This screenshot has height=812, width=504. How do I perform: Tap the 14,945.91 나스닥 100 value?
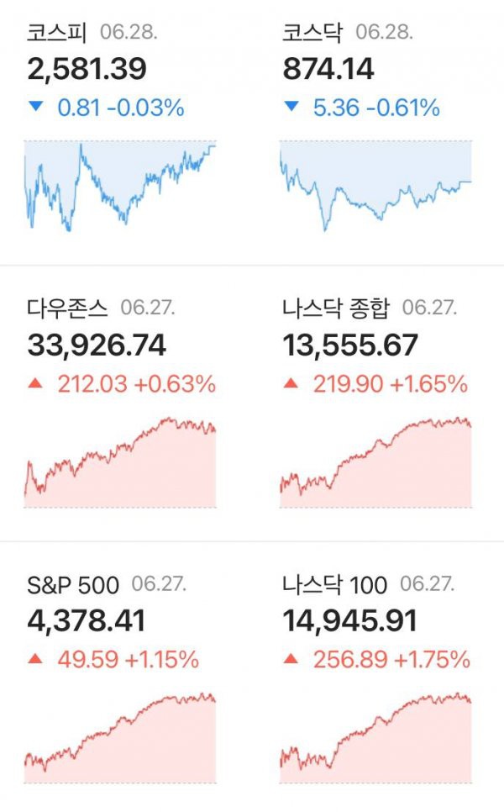[349, 621]
